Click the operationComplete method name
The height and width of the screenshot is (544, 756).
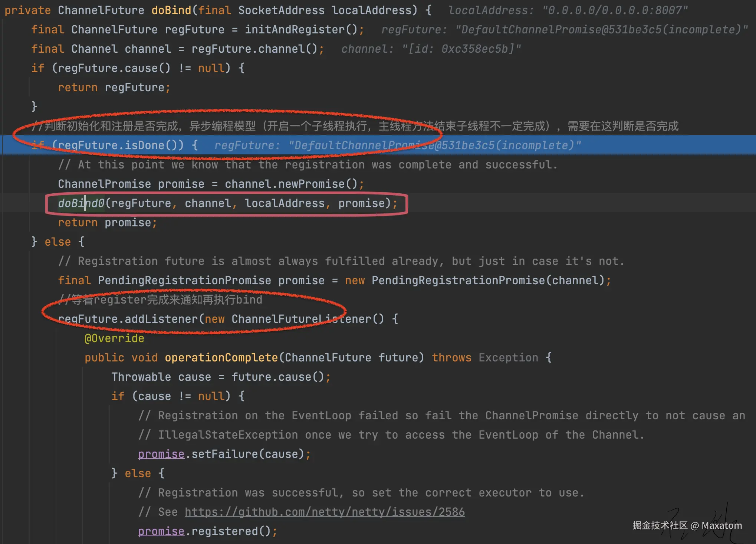[221, 357]
